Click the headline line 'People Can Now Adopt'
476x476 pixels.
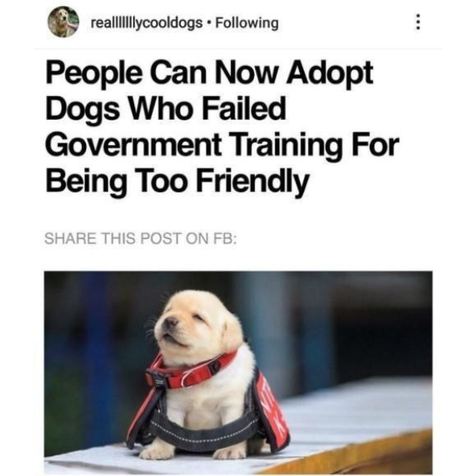point(209,74)
